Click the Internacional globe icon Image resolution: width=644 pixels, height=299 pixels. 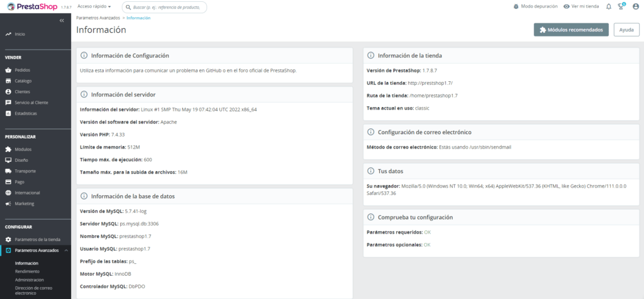(8, 193)
